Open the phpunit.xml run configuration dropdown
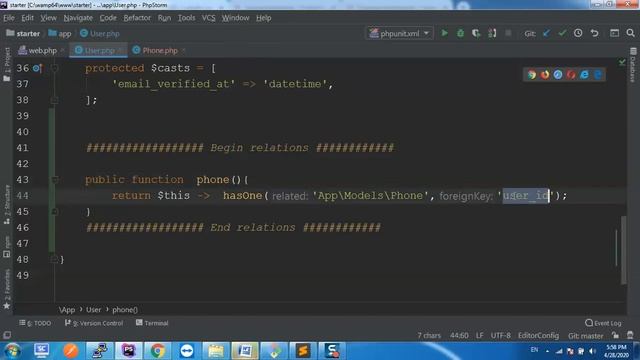640x360 pixels. (x=399, y=33)
